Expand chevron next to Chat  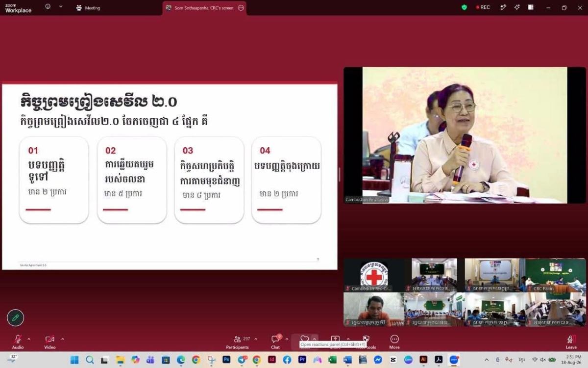click(287, 339)
